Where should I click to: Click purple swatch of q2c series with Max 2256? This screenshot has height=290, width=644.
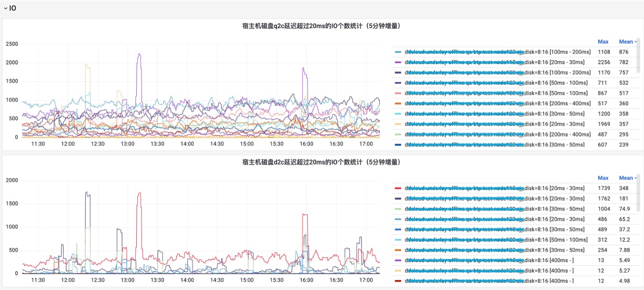pos(398,63)
